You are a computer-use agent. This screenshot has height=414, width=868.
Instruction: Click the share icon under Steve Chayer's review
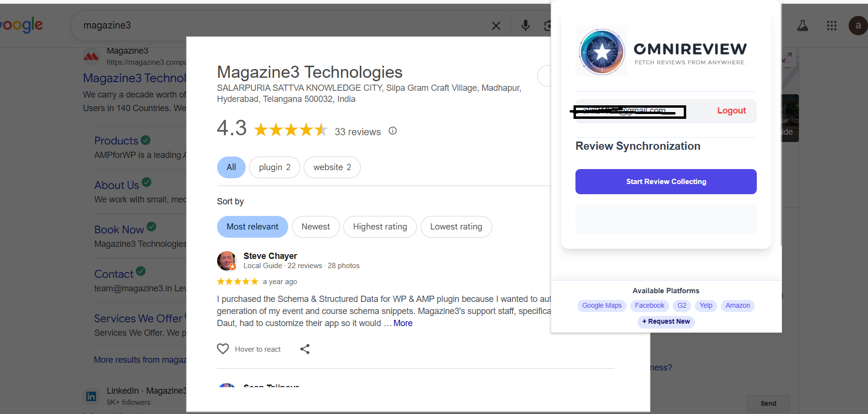pyautogui.click(x=305, y=349)
